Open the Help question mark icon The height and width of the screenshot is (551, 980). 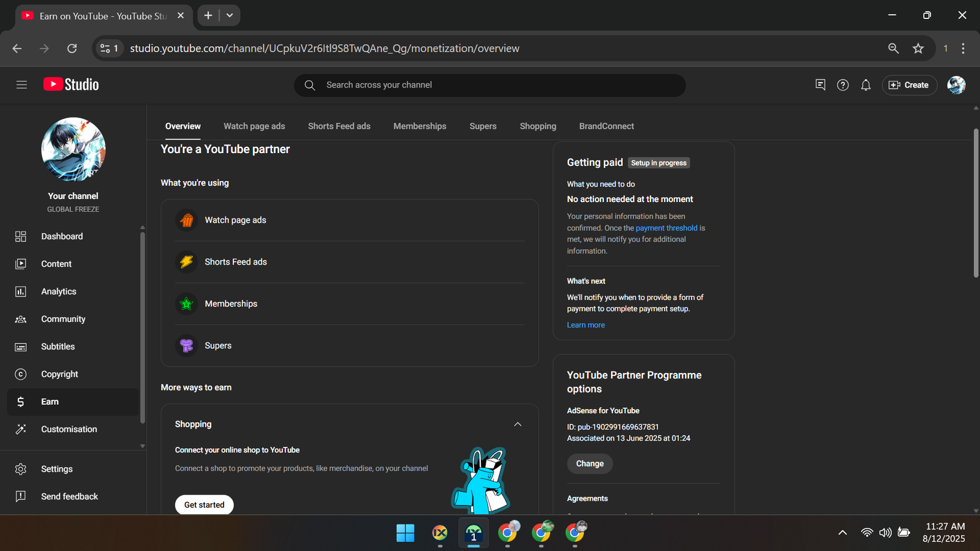pyautogui.click(x=843, y=85)
